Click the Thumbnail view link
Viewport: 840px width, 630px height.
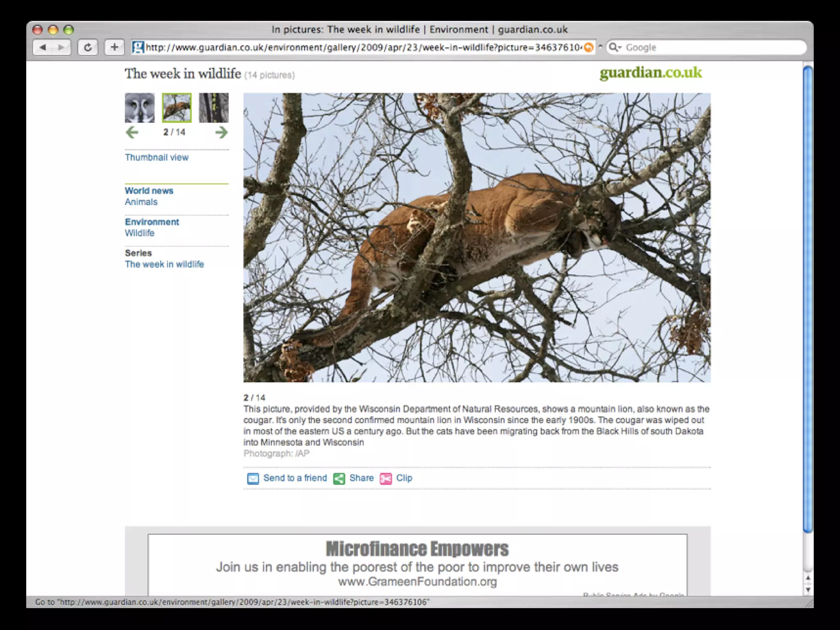157,157
